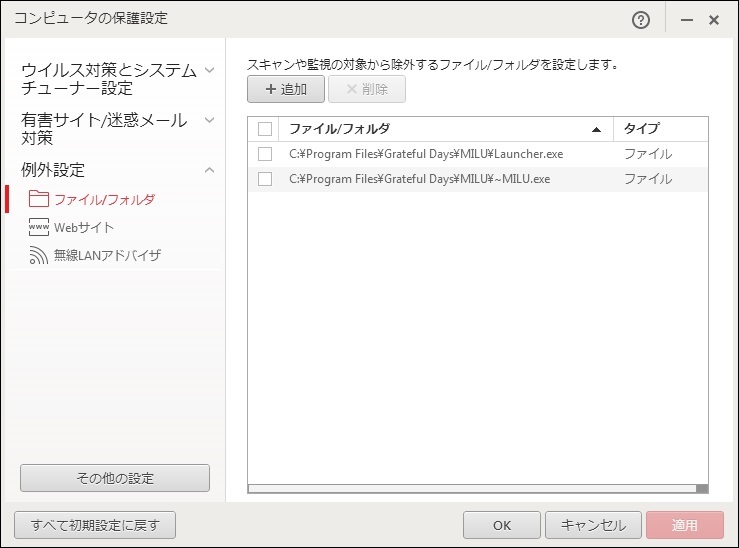
Task: Click すべて初期設定に戻す button
Action: click(95, 525)
